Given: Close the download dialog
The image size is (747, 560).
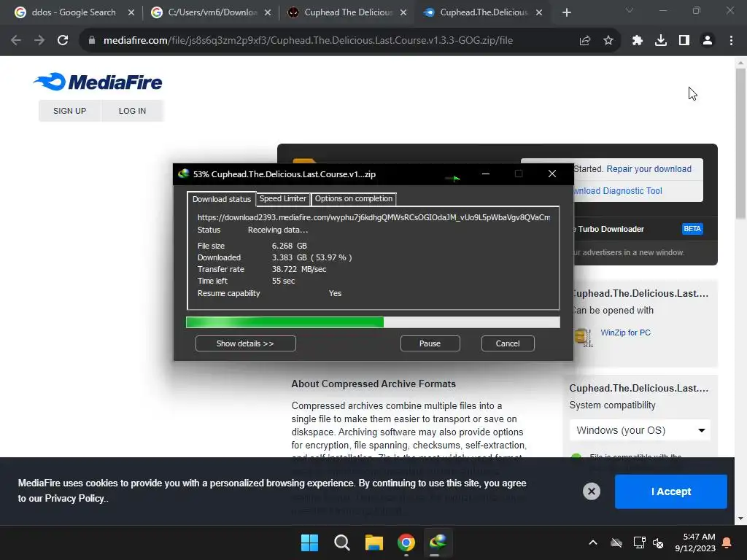Looking at the screenshot, I should [551, 174].
